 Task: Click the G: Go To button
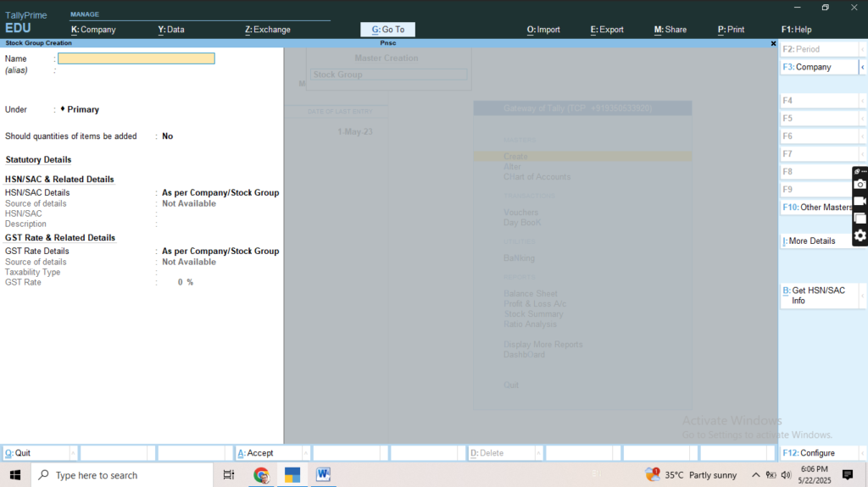pos(387,30)
